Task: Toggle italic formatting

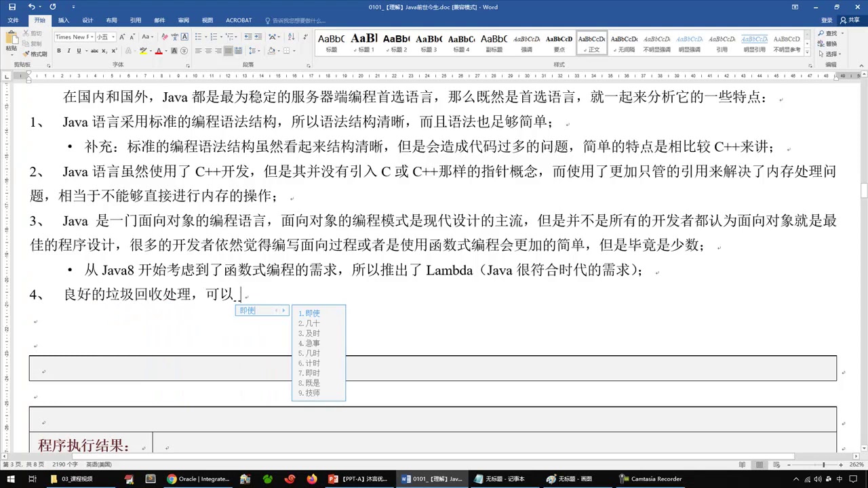Action: point(69,51)
